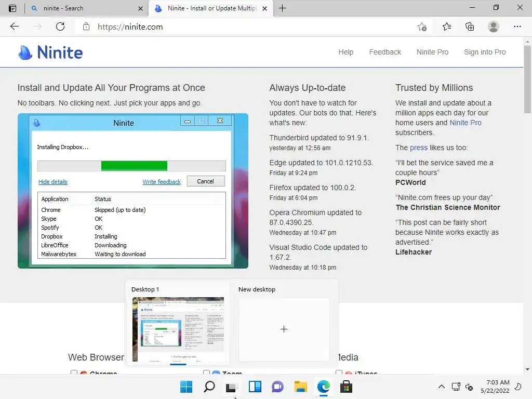Click the scrollbar down arrow

(x=527, y=369)
